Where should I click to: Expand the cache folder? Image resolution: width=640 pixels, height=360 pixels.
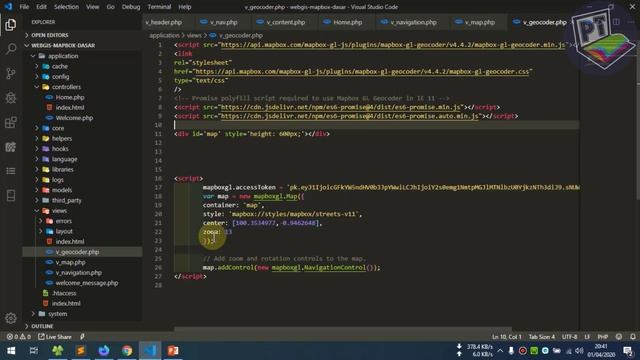[x=60, y=66]
